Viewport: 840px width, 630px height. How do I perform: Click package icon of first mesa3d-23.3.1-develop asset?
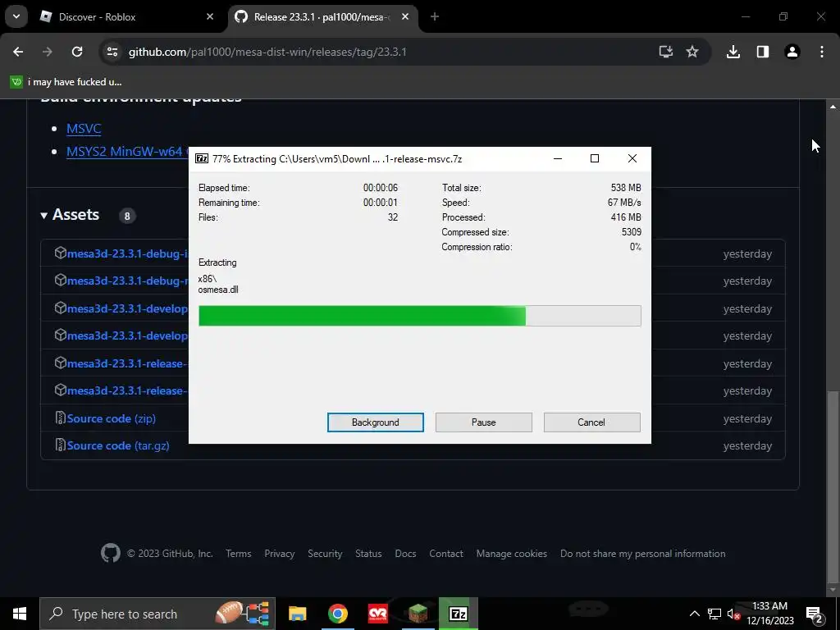[x=61, y=308]
